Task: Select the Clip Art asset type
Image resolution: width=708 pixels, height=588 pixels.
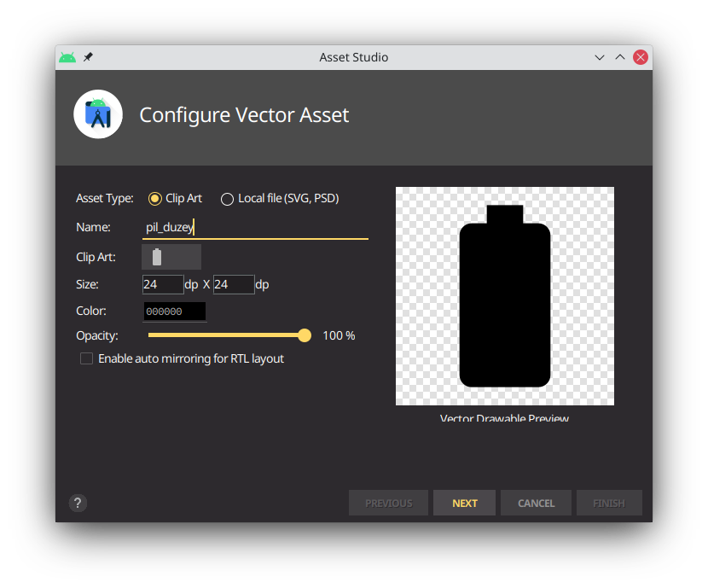Action: [x=155, y=199]
